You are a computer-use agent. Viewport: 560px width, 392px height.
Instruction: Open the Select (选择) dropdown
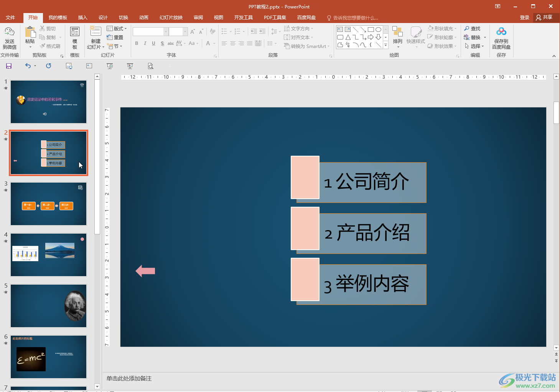(x=474, y=46)
